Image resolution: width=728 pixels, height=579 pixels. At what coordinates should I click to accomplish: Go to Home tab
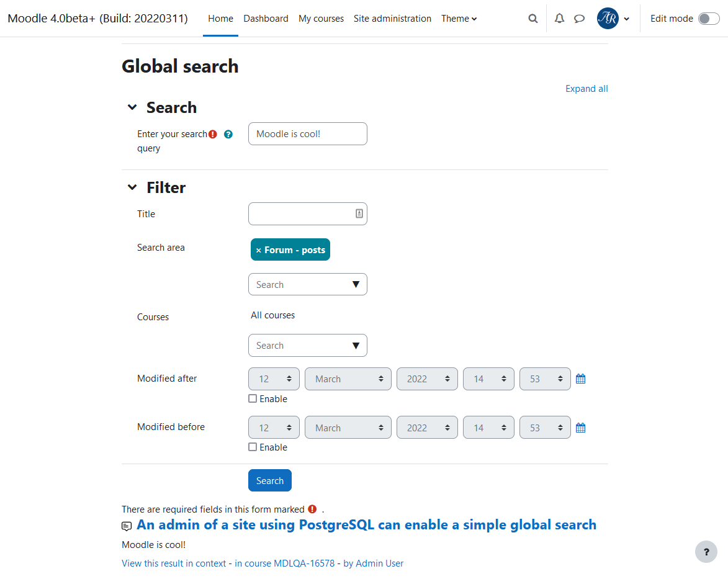[220, 19]
